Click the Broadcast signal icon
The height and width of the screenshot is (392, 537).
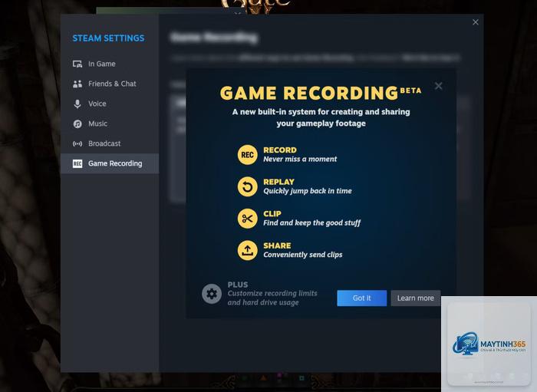(x=77, y=143)
